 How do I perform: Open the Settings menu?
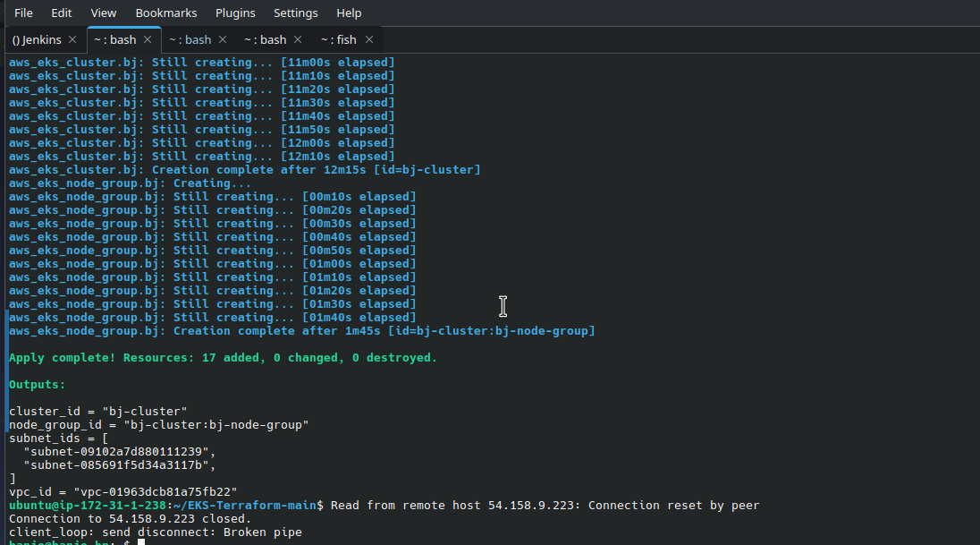tap(296, 13)
